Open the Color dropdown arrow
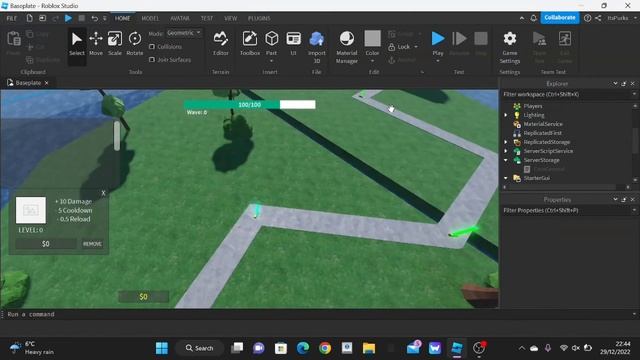Viewport: 640px width, 360px height. 372,61
